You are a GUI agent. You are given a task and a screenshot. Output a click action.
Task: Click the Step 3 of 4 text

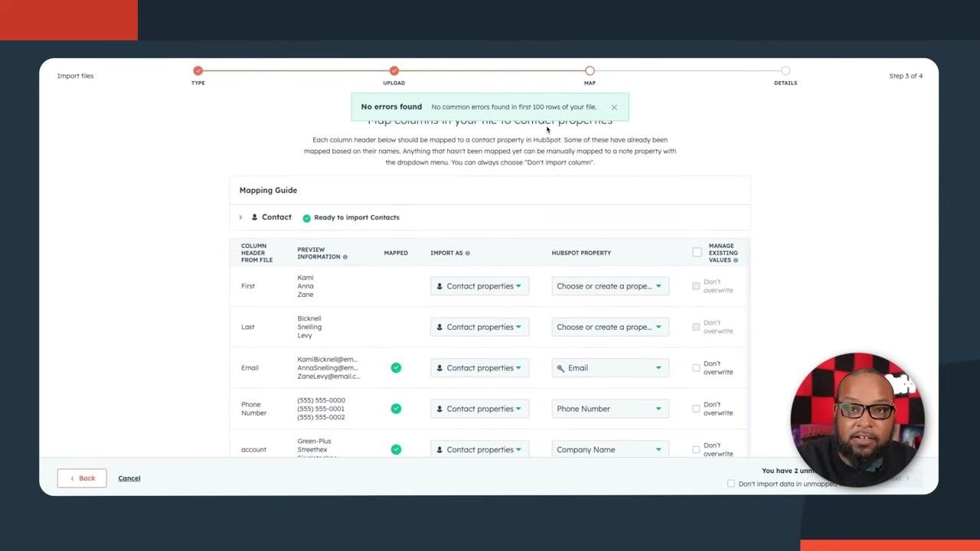[x=906, y=76]
